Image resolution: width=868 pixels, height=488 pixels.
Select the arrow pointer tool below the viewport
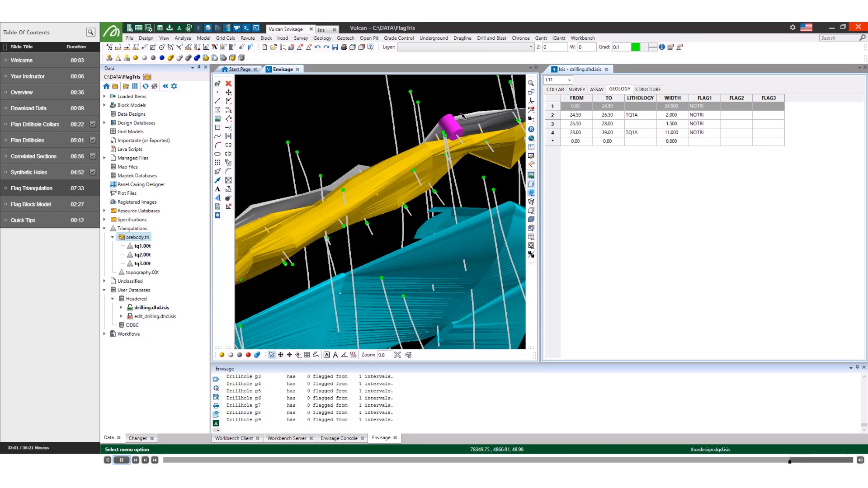point(271,355)
